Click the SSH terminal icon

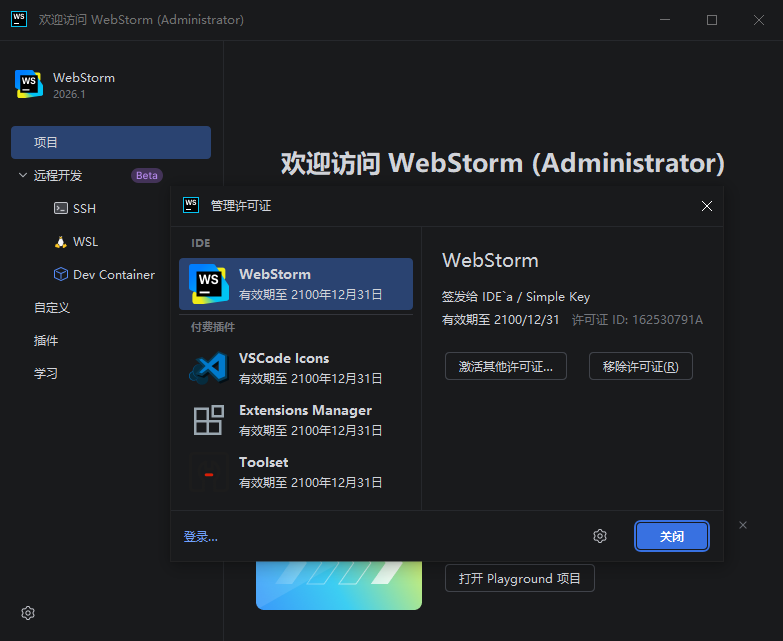(x=61, y=208)
